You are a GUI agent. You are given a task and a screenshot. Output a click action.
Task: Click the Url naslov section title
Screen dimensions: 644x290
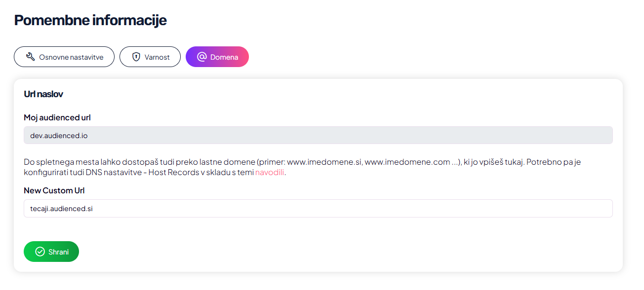tap(43, 94)
